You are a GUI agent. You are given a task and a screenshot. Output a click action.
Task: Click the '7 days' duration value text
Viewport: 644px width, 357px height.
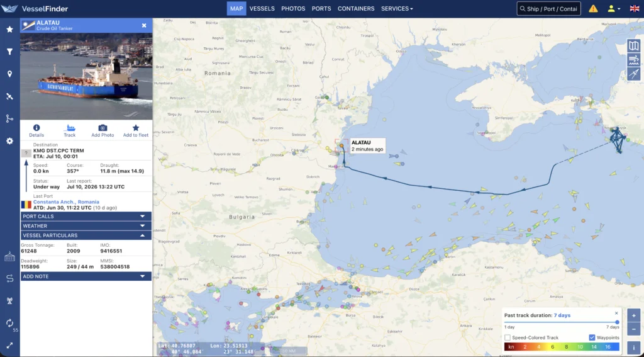[562, 315]
